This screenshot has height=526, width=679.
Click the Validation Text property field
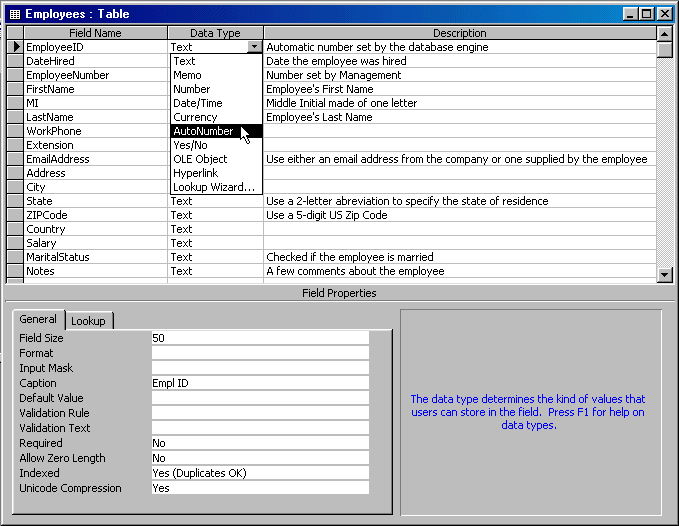point(260,428)
